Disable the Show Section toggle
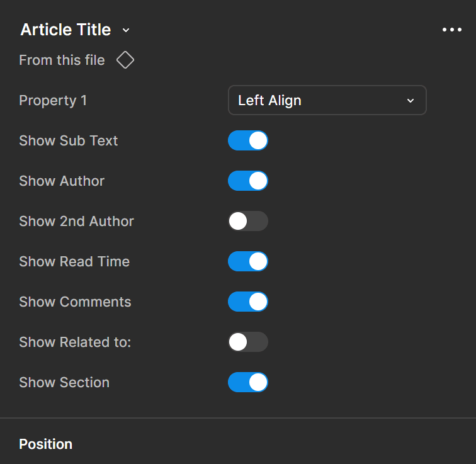The height and width of the screenshot is (464, 476). coord(248,382)
